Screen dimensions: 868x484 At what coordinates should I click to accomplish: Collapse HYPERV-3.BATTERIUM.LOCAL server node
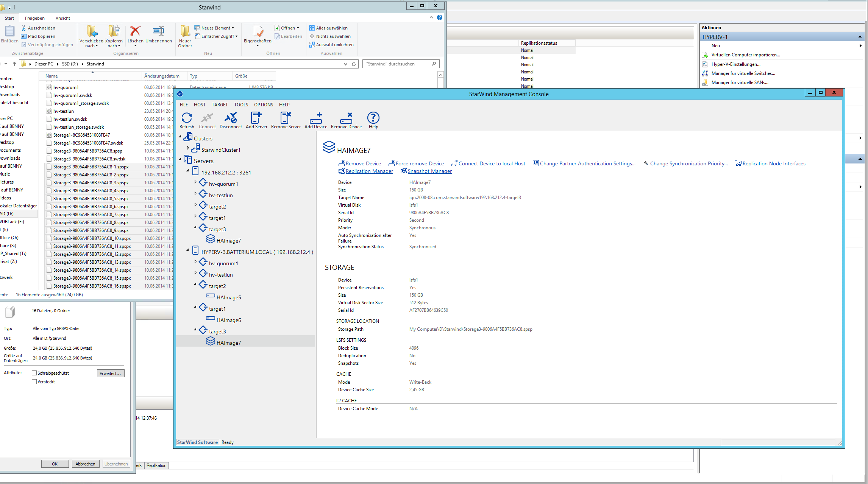188,250
